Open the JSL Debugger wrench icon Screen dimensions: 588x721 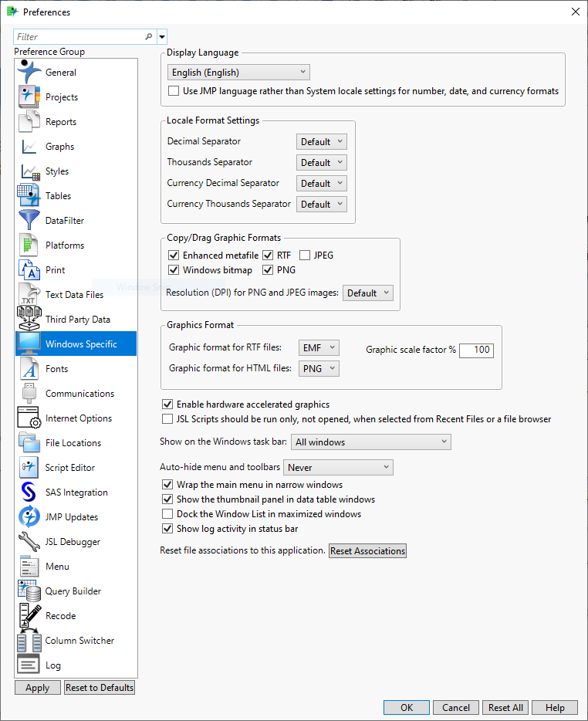(29, 541)
